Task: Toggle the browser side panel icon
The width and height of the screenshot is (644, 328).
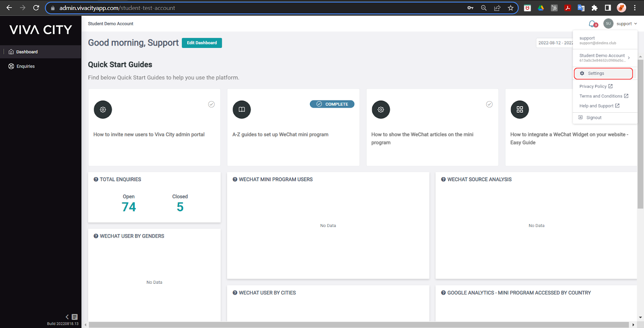Action: click(608, 8)
